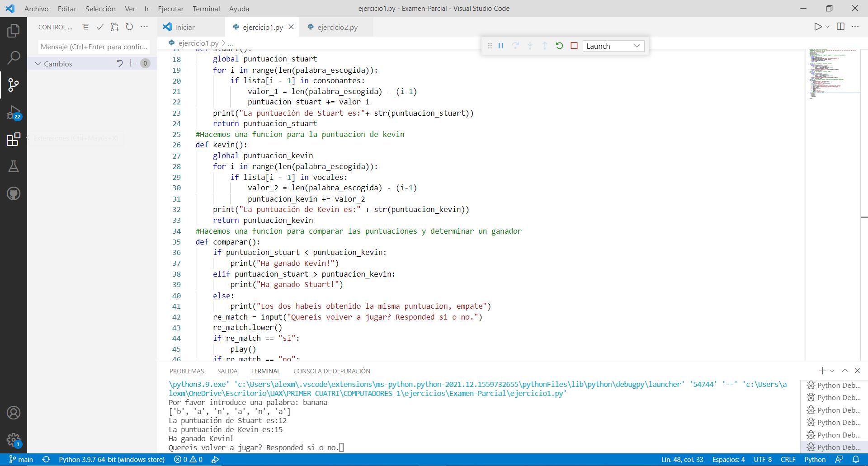Stop the running debug session
Image resolution: width=868 pixels, height=466 pixels.
coord(574,46)
